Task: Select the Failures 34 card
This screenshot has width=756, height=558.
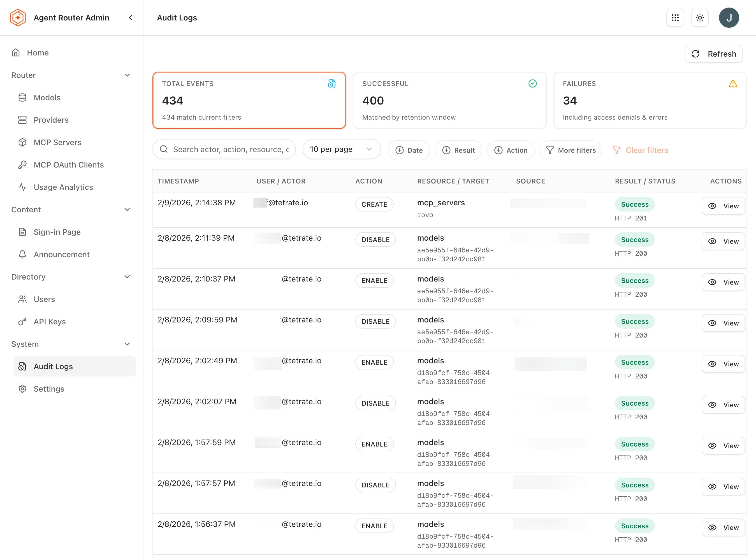Action: [650, 100]
